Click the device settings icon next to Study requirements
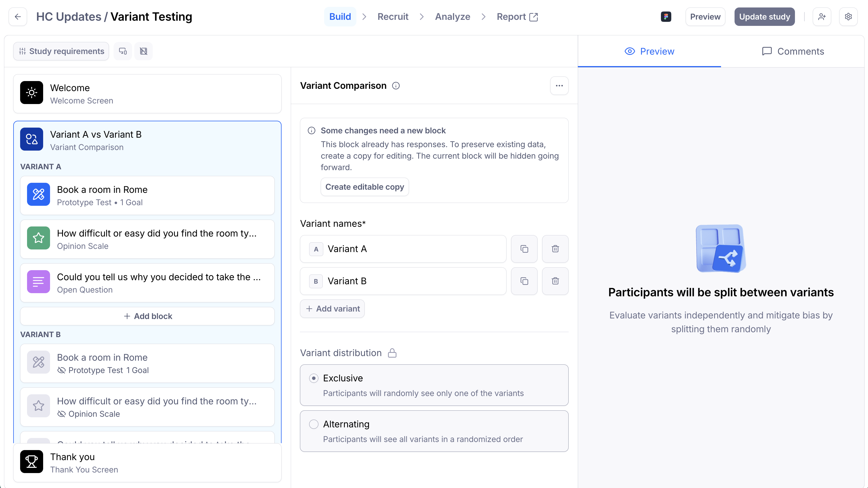The image size is (868, 488). click(x=123, y=51)
